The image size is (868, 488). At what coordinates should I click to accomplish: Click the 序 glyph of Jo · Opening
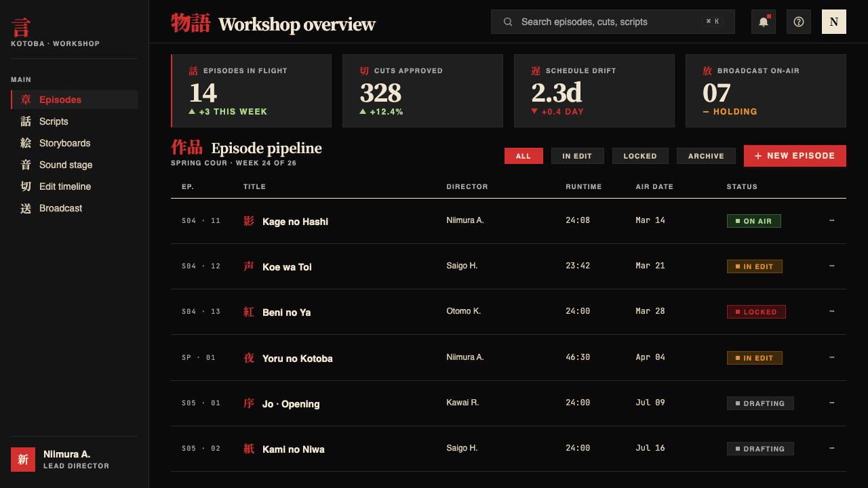(249, 403)
